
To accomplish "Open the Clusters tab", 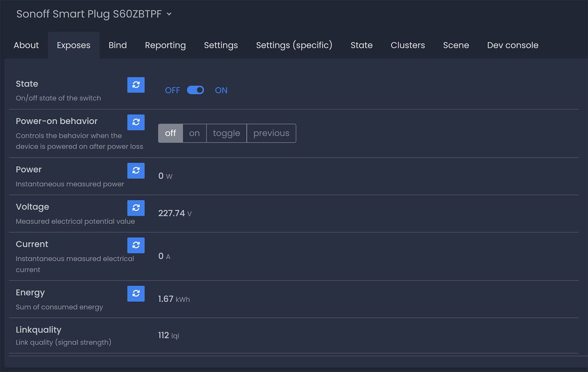I will tap(408, 45).
